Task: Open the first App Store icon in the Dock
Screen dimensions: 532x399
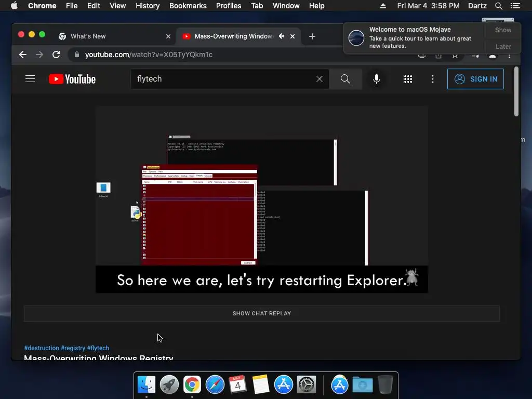Action: (283, 385)
